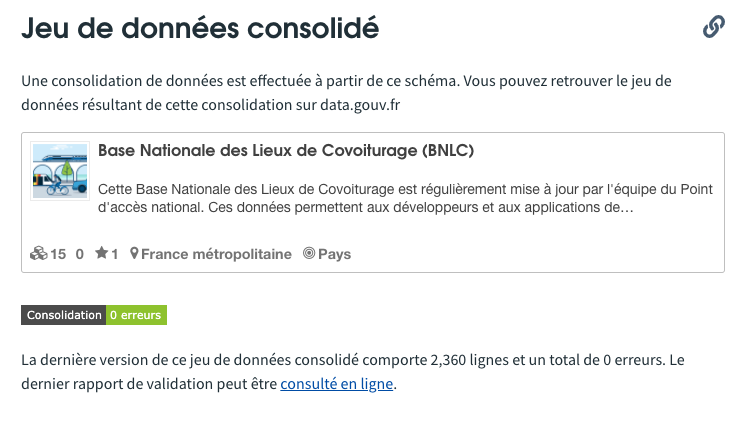Click the target granularity icon beside Pays

pos(309,253)
